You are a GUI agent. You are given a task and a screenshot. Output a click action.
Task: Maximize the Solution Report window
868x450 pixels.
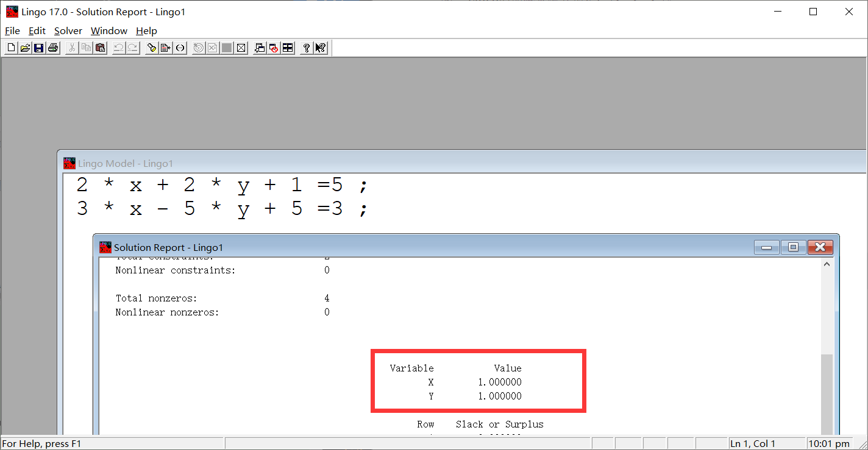click(x=793, y=247)
